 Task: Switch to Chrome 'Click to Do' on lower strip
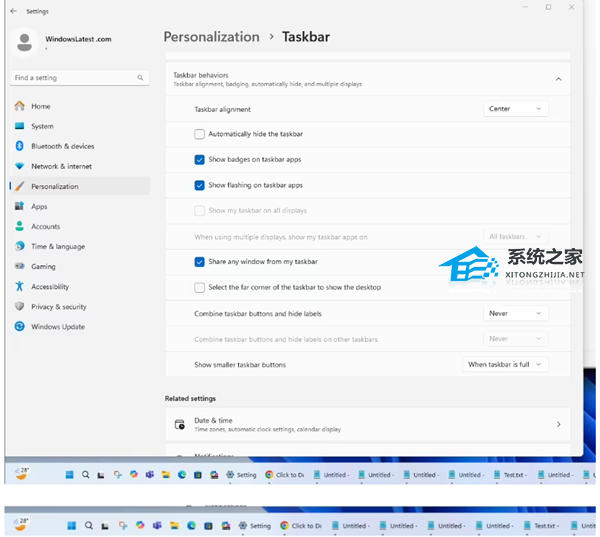tap(301, 526)
